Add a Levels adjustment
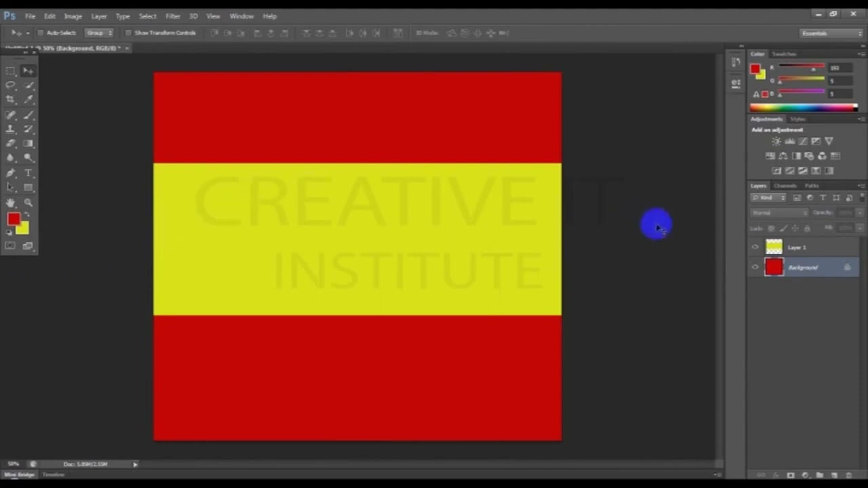Viewport: 868px width, 488px height. coord(789,141)
